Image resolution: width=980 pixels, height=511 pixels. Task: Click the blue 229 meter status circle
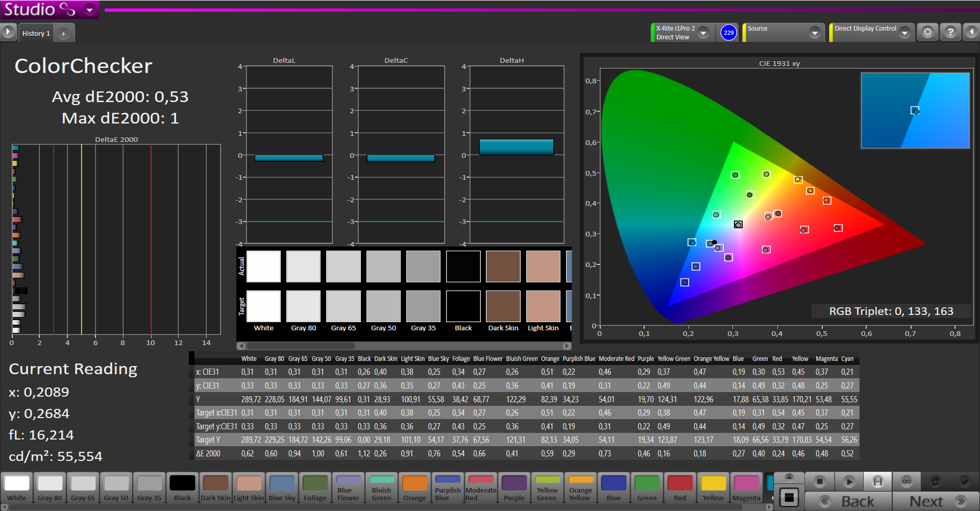(x=728, y=33)
